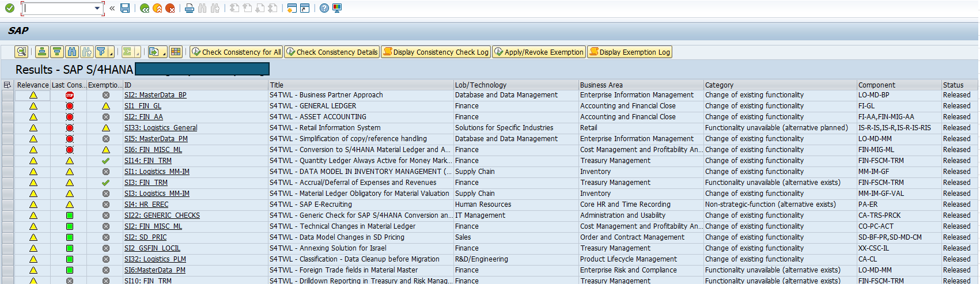Viewport: 980px width, 284px height.
Task: Click the Change Layout grid icon
Action: coord(176,52)
